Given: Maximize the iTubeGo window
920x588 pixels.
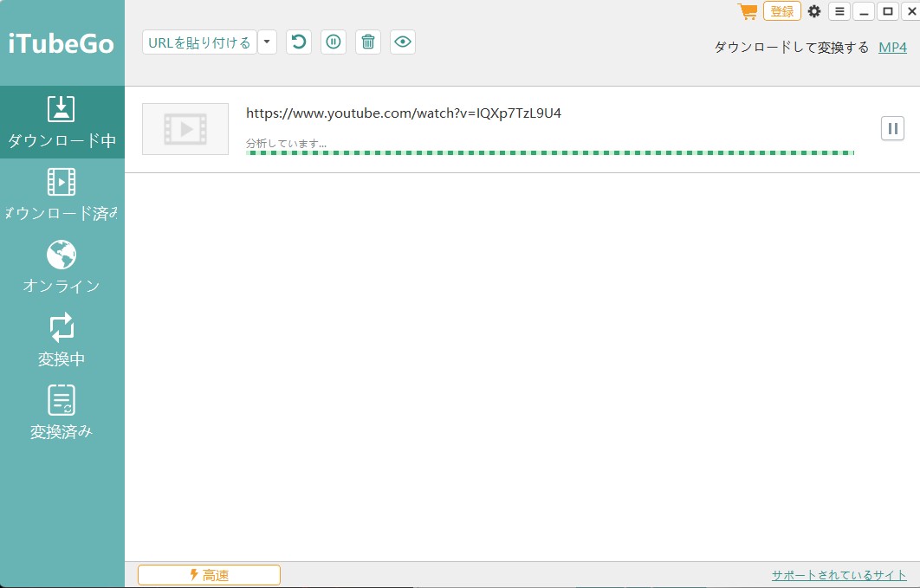Looking at the screenshot, I should [x=888, y=11].
